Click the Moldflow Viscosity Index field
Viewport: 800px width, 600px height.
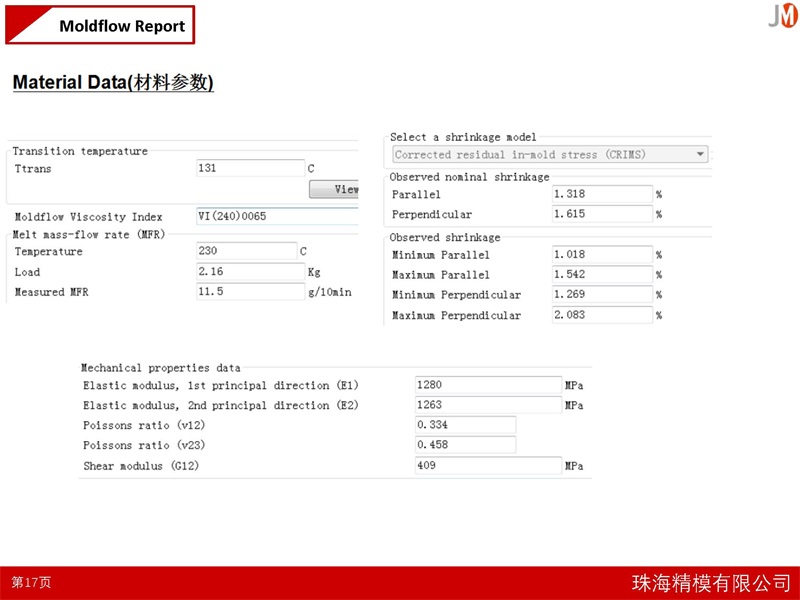(277, 216)
